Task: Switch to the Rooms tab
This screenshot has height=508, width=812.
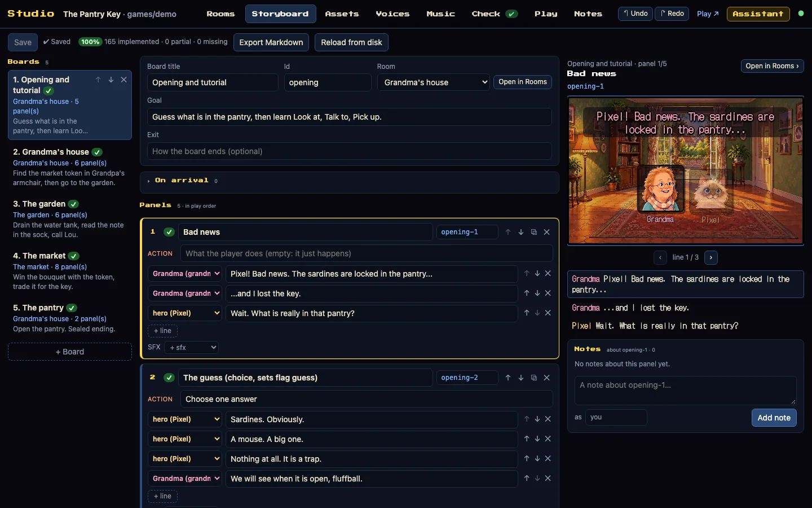Action: 220,14
